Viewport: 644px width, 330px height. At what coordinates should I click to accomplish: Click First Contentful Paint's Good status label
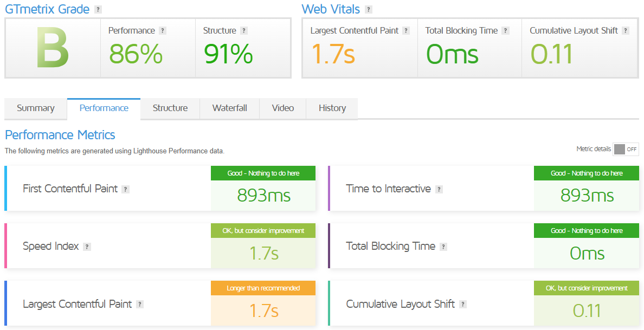[x=263, y=173]
